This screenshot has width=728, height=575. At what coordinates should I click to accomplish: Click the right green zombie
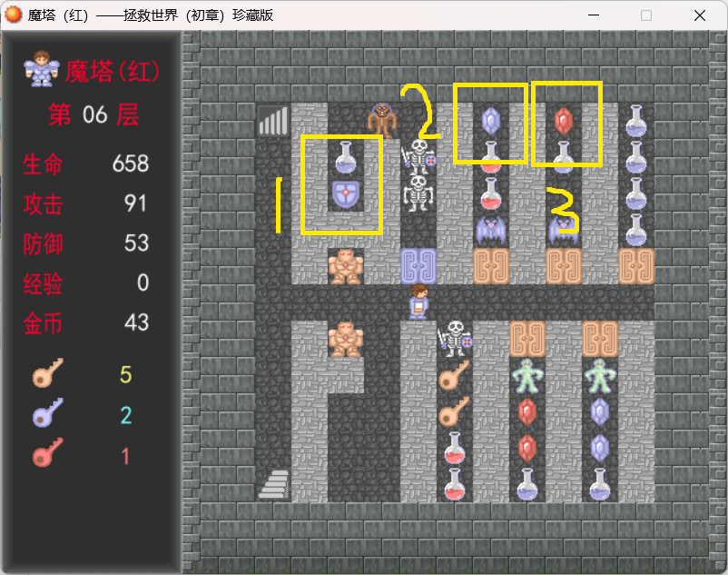click(x=599, y=375)
